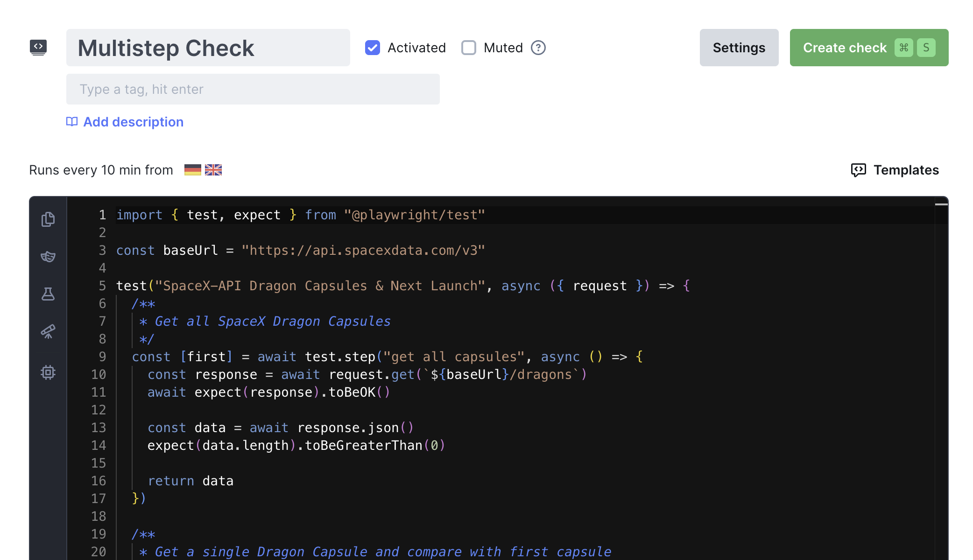Click the Germany flag location icon
Viewport: 973px width, 560px height.
(192, 170)
